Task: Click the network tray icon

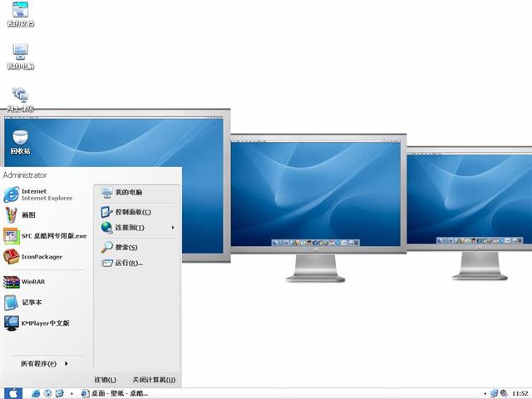Action: point(494,393)
